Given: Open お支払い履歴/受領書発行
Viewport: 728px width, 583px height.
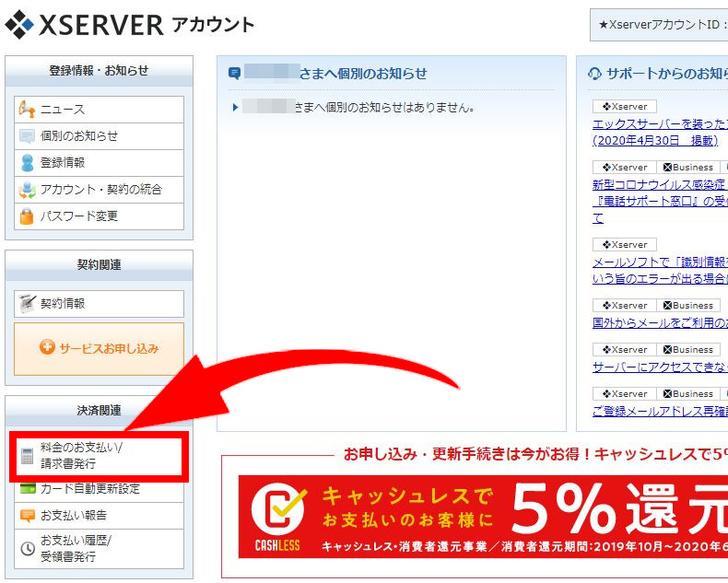Looking at the screenshot, I should 99,549.
